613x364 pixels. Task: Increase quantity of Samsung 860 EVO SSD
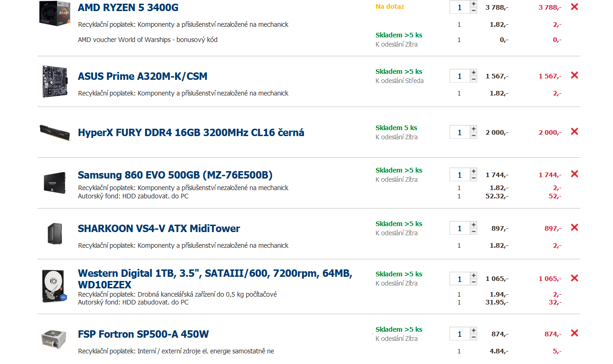tap(473, 172)
